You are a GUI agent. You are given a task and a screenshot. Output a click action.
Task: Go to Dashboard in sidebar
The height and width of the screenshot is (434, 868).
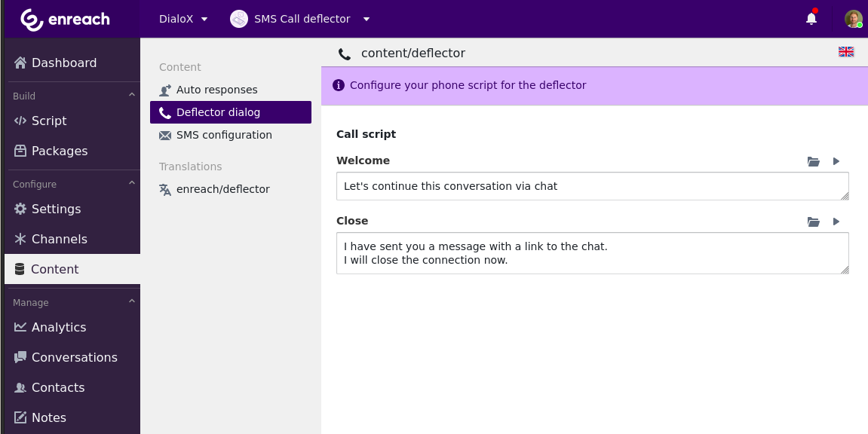64,63
